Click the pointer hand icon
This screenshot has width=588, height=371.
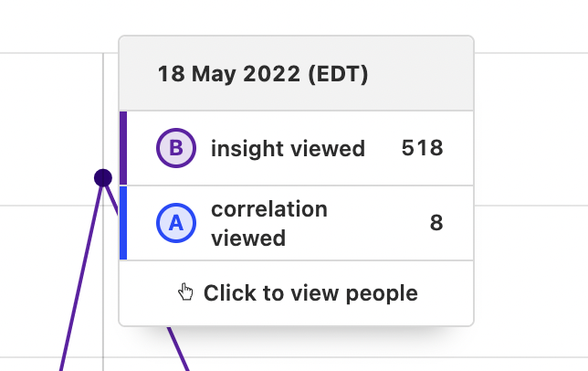[186, 292]
